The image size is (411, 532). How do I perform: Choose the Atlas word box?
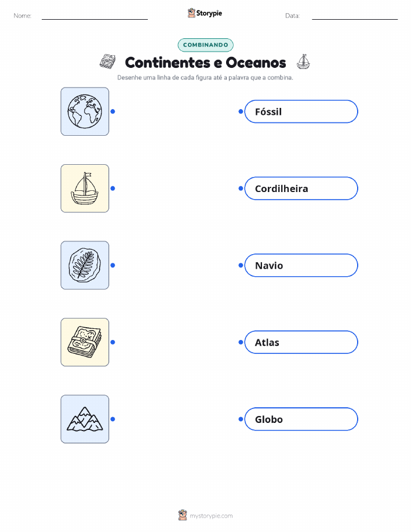point(301,342)
